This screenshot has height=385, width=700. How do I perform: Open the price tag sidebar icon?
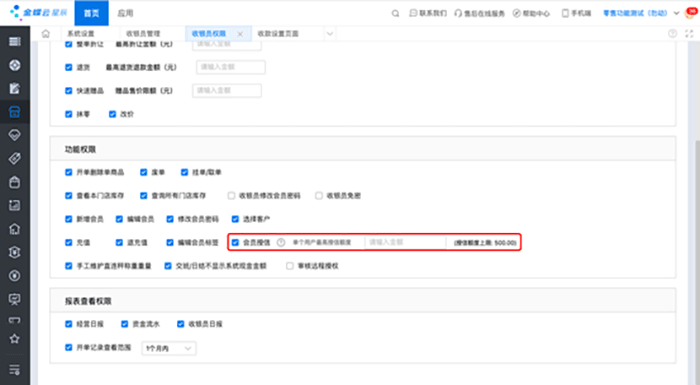tap(14, 159)
